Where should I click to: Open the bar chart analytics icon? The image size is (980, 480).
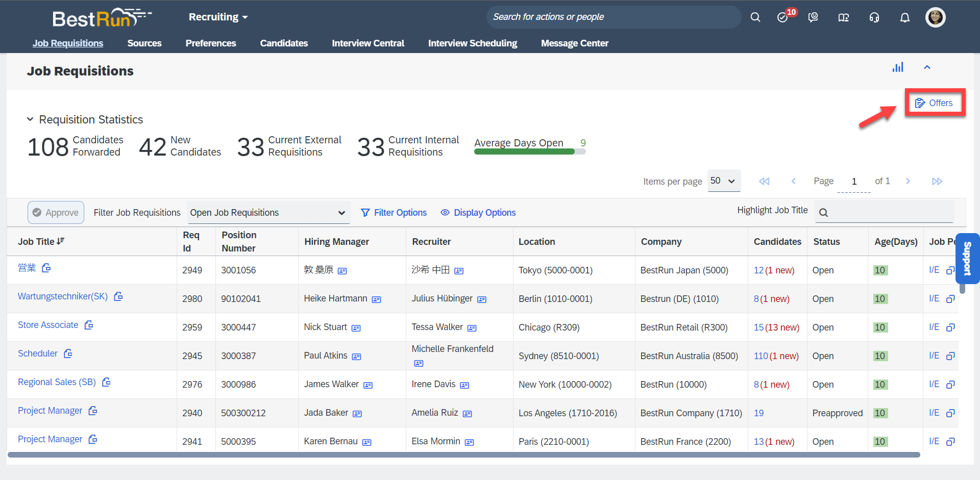[x=898, y=67]
